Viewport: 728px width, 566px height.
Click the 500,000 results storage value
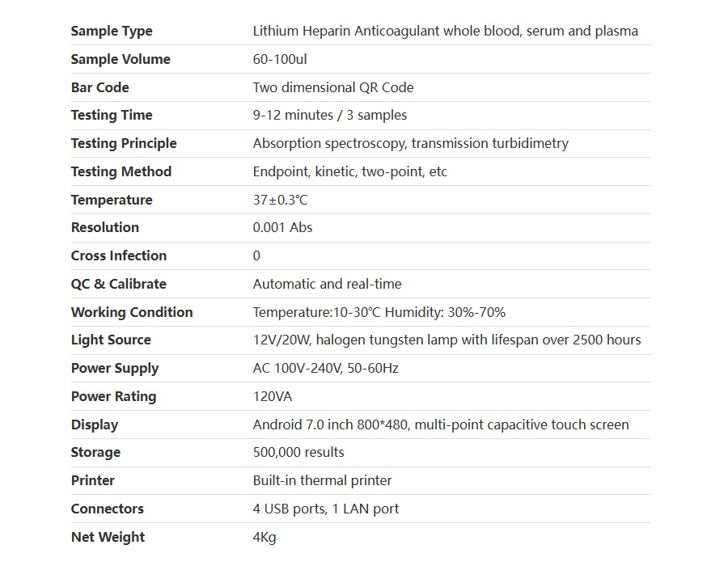(x=298, y=452)
